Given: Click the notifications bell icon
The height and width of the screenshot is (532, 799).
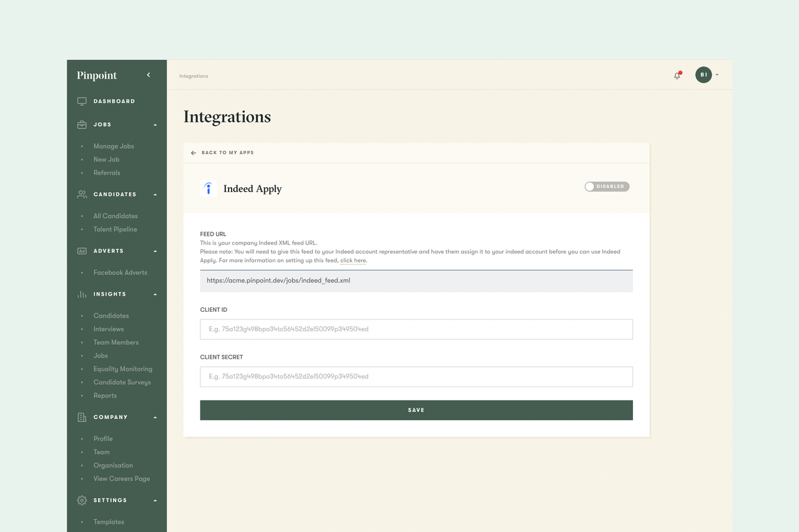Looking at the screenshot, I should [677, 75].
